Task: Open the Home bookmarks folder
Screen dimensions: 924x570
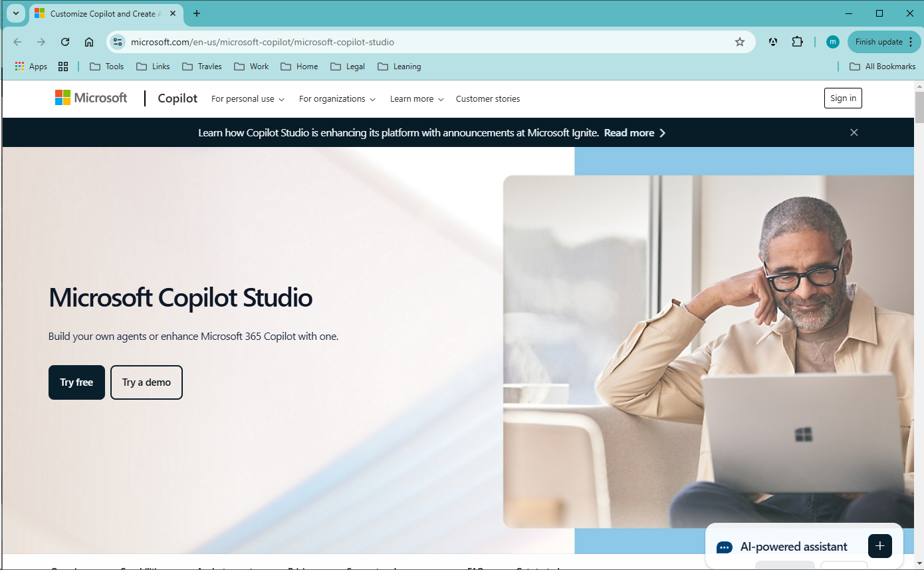Action: [299, 67]
